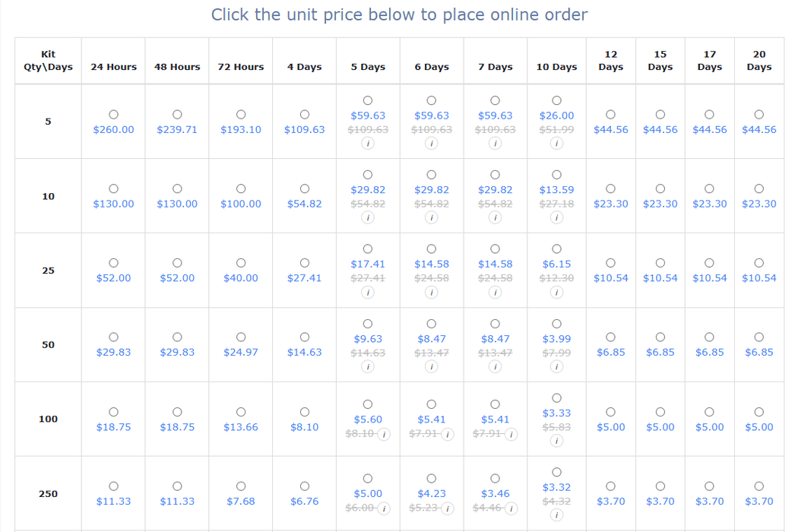This screenshot has width=795, height=532.
Task: Show info icon below $14.58 in 7 Days column
Action: click(495, 292)
